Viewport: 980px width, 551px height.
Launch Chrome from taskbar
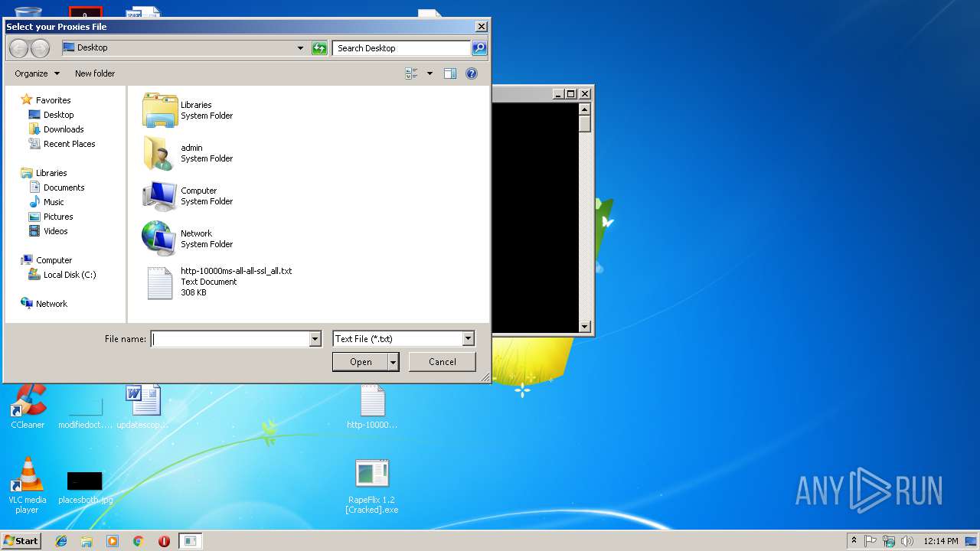tap(139, 541)
